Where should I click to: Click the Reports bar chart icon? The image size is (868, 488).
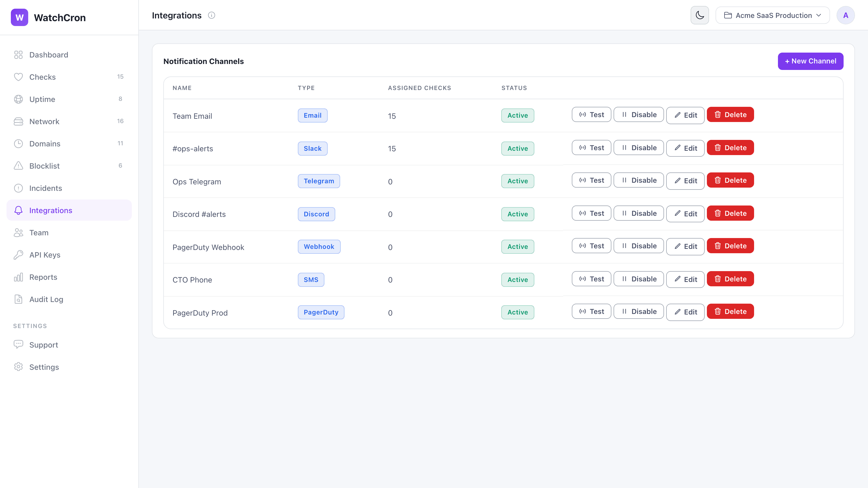click(18, 277)
